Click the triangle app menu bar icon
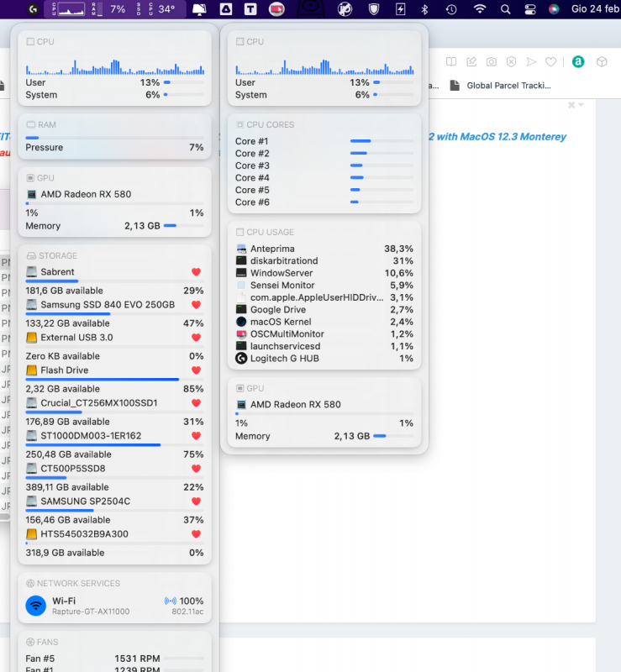This screenshot has height=672, width=621. tap(225, 9)
